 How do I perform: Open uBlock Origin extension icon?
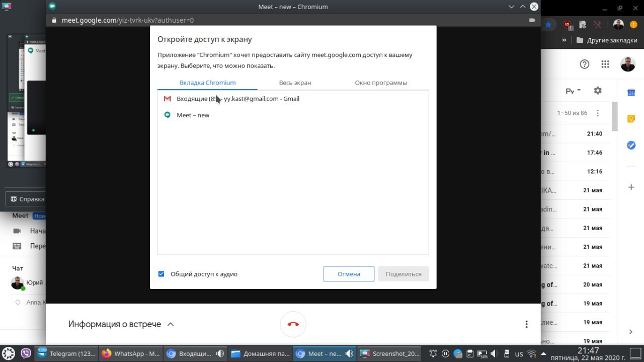click(x=568, y=24)
